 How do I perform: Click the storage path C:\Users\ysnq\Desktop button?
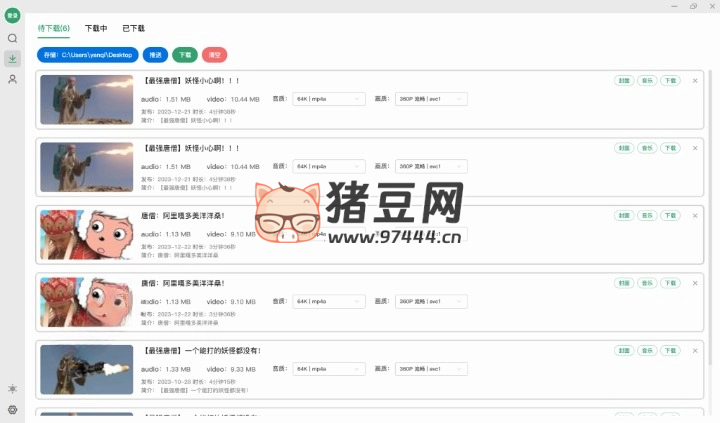click(x=88, y=55)
